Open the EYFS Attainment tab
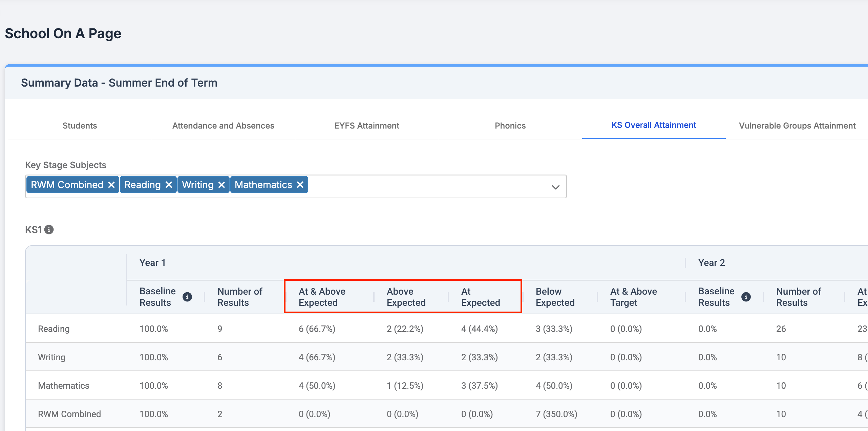Screen dimensions: 868x431 point(366,126)
